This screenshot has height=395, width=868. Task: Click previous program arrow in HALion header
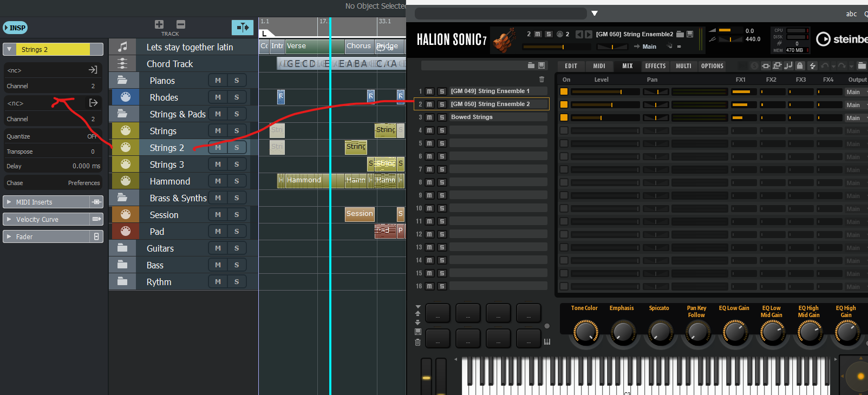[x=579, y=34]
